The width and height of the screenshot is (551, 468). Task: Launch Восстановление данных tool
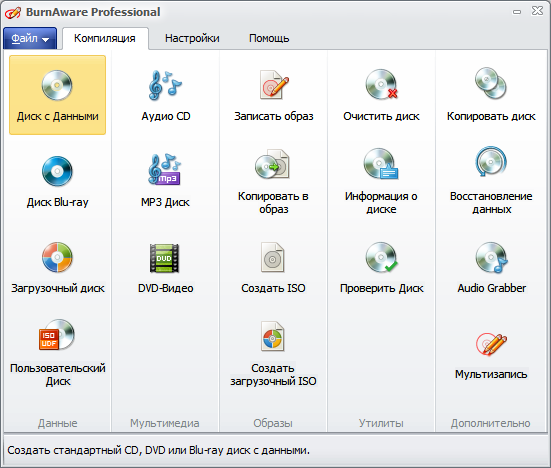[x=491, y=181]
